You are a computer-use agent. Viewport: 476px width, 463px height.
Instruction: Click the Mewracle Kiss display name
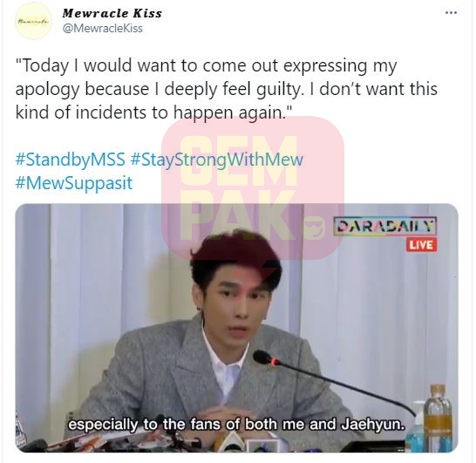coord(112,13)
